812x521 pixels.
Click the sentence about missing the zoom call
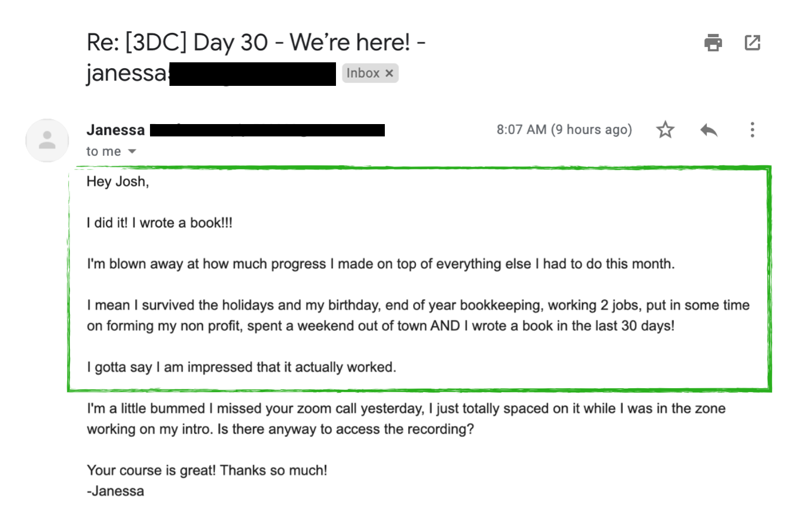pos(406,419)
